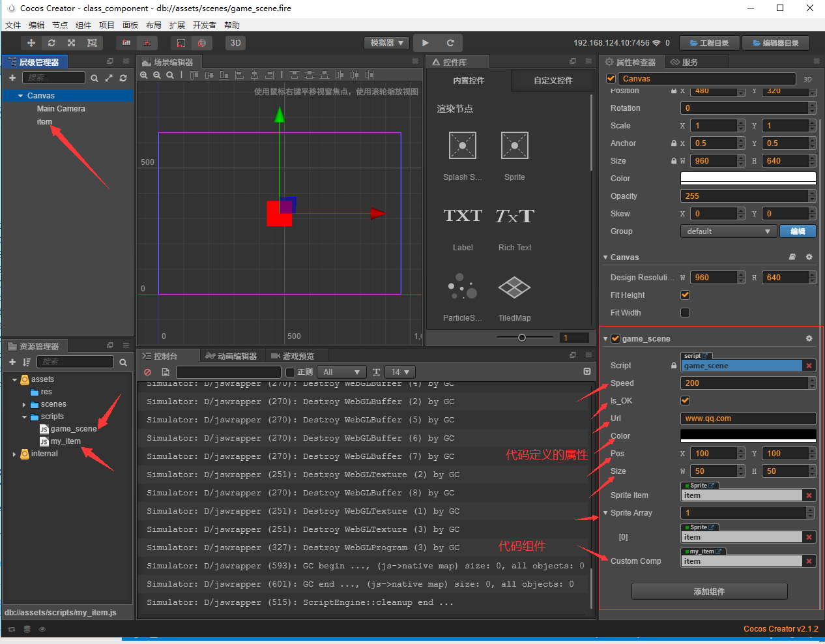Image resolution: width=825 pixels, height=644 pixels.
Task: Click the 3D view toggle button
Action: point(235,42)
